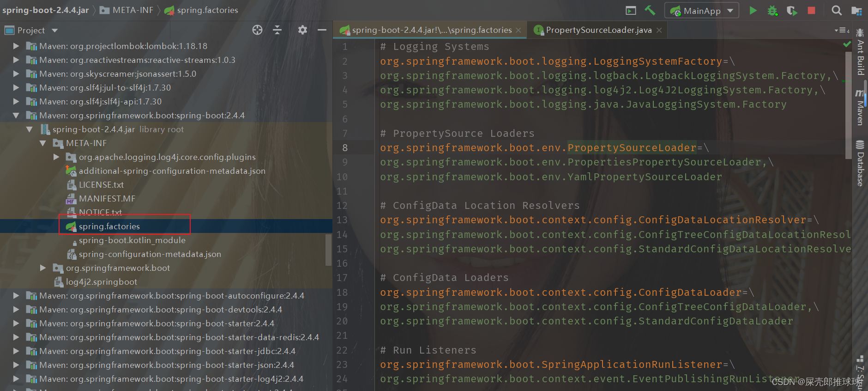Click the Project panel vertical scrollbar
Image resolution: width=868 pixels, height=391 pixels.
tap(329, 250)
